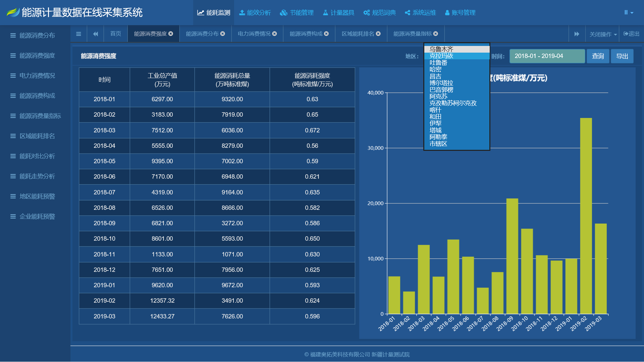The image size is (644, 362).
Task: Open 能耗走势分析 in the sidebar
Action: 37,176
